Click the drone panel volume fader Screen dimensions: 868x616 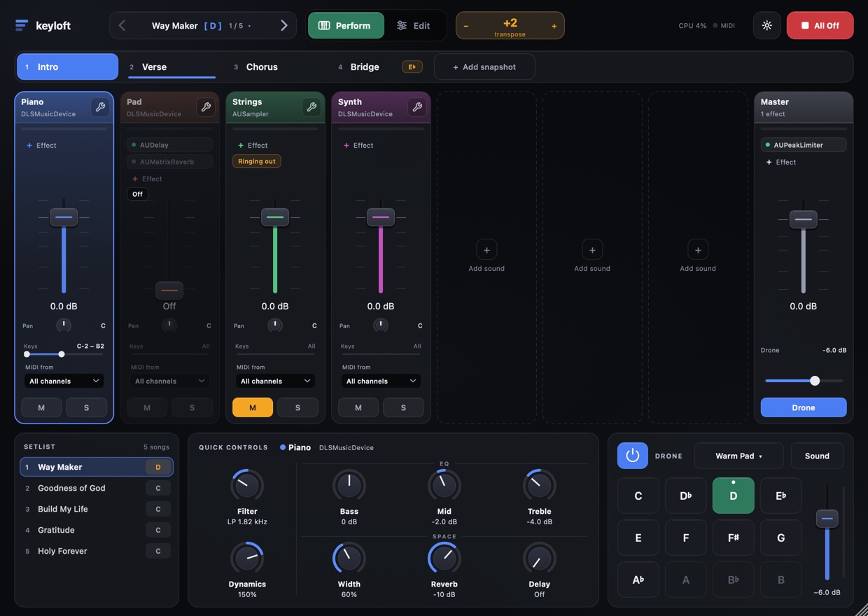[827, 519]
